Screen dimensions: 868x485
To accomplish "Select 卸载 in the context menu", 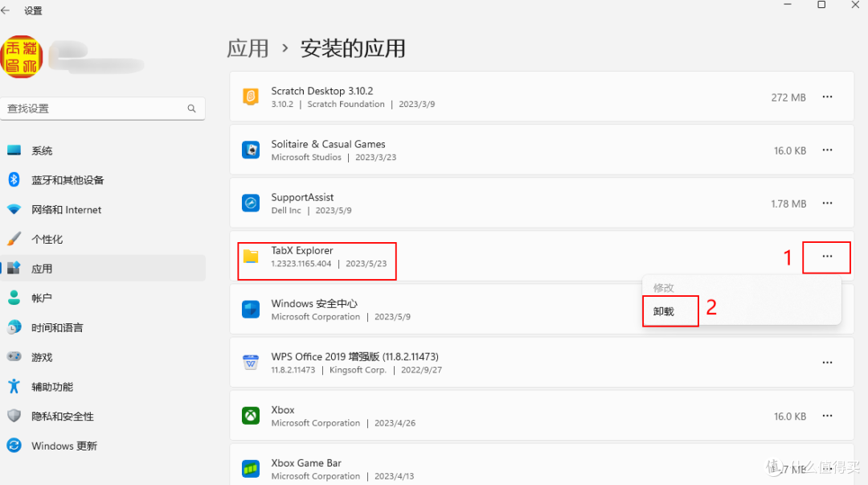I will pyautogui.click(x=664, y=311).
